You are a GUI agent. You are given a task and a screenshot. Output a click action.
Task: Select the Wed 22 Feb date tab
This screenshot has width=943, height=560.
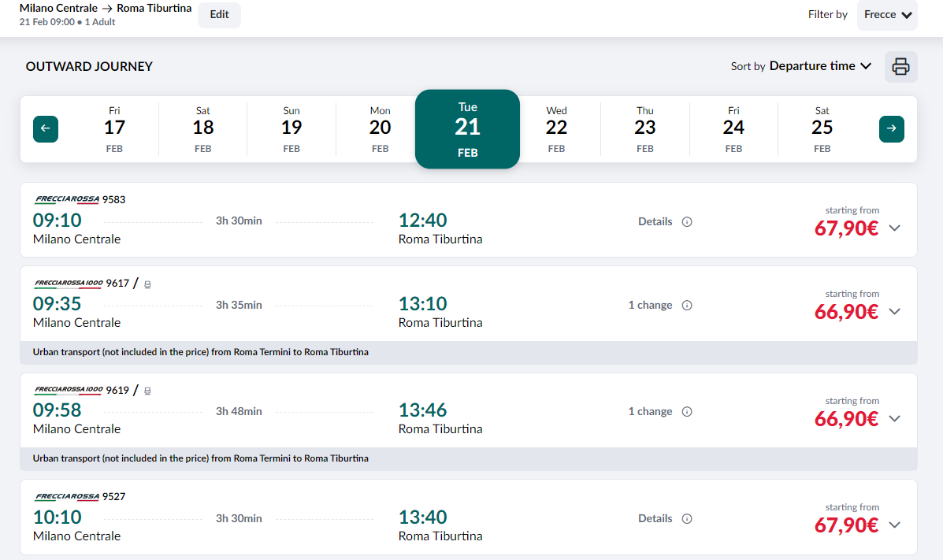(556, 129)
